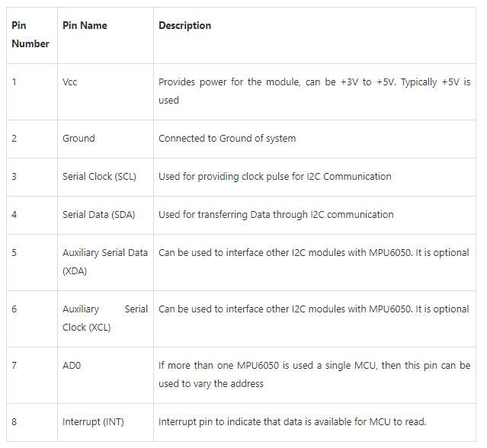
Task: Click the "Description" column header
Action: tap(184, 25)
